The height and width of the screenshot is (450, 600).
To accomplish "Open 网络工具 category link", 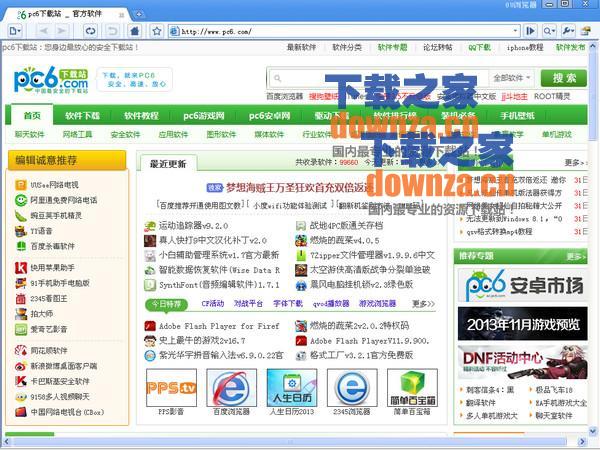I will [x=77, y=134].
